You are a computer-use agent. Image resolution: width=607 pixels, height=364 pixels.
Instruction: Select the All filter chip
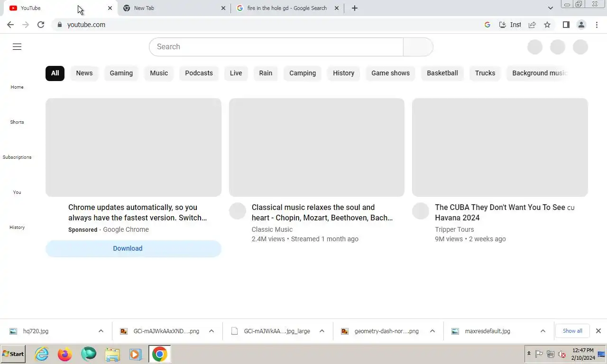tap(55, 73)
